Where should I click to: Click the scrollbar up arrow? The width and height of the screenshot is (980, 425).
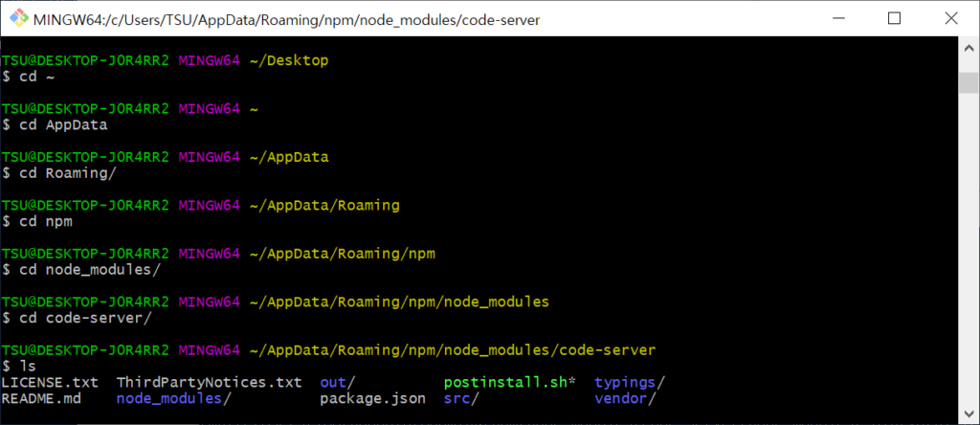click(x=969, y=48)
